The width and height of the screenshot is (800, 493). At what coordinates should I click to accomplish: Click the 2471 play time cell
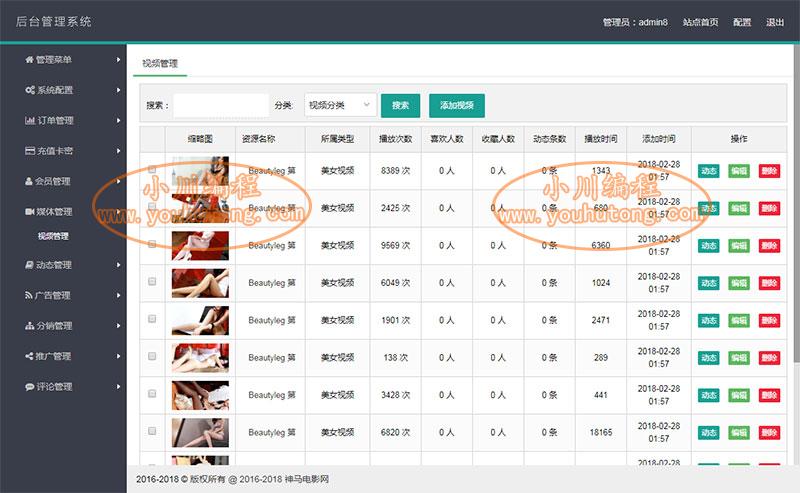601,321
